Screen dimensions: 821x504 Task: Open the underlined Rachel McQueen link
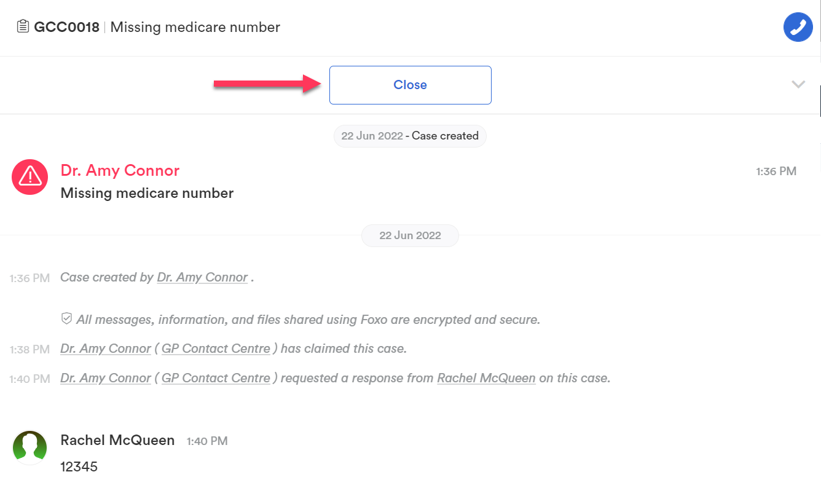(486, 378)
